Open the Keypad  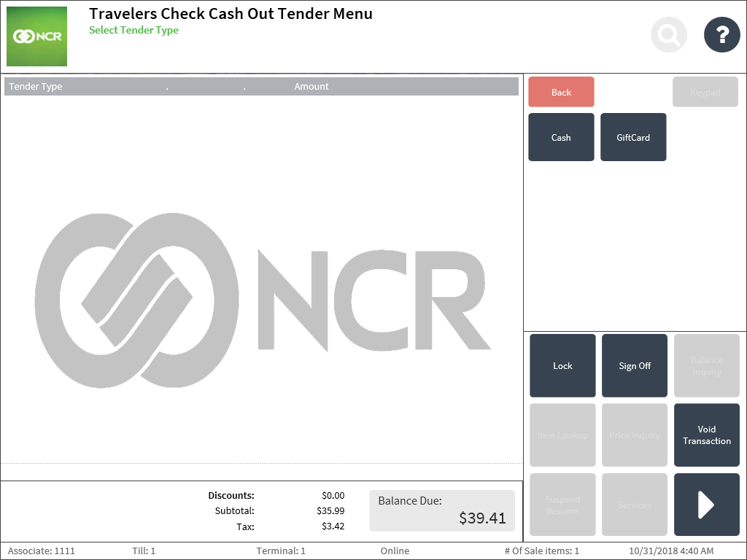[705, 92]
